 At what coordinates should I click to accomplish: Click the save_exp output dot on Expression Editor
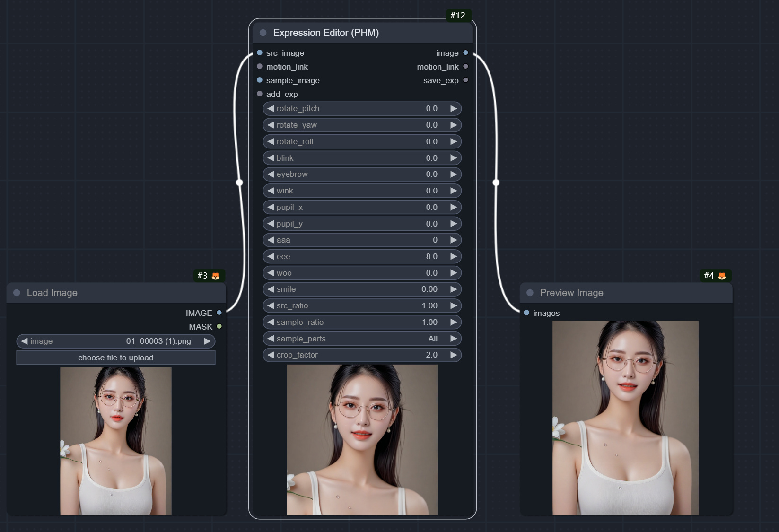pyautogui.click(x=465, y=80)
